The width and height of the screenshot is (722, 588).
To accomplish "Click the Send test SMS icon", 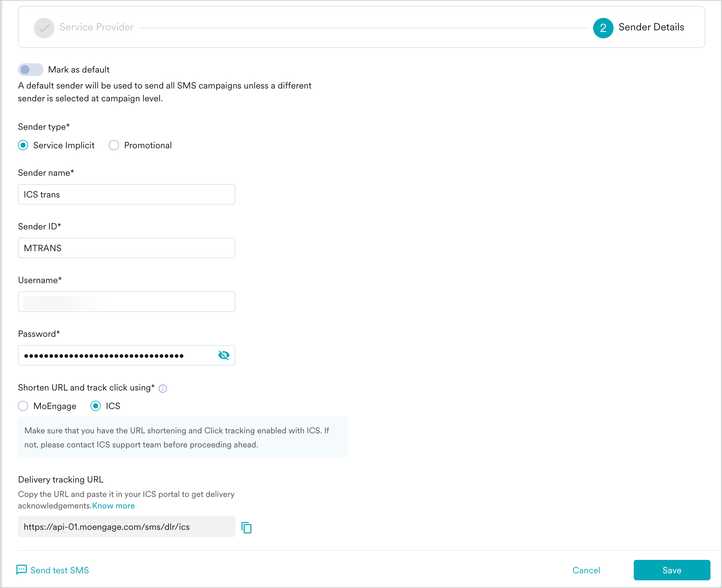I will [x=22, y=569].
